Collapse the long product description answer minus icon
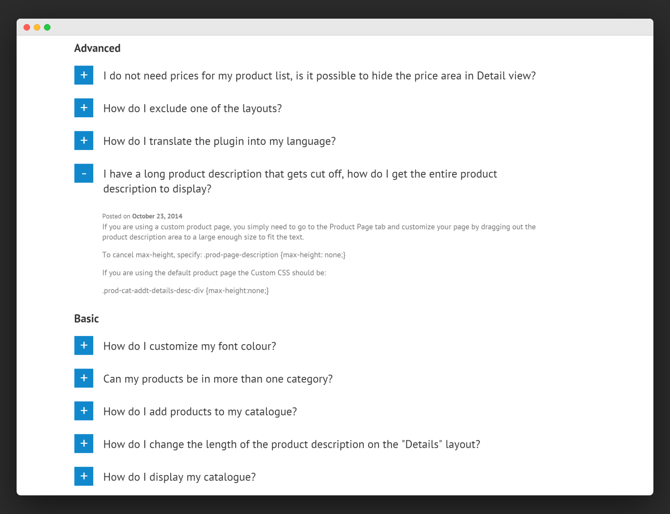The image size is (670, 514). [83, 173]
